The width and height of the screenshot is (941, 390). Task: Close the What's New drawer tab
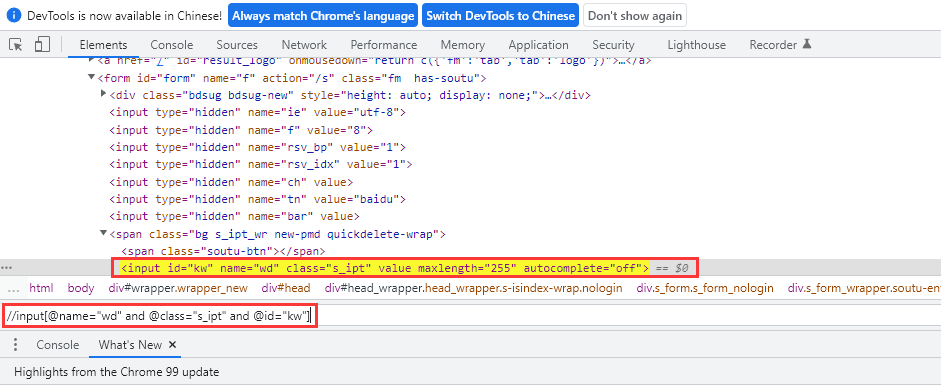pyautogui.click(x=172, y=344)
